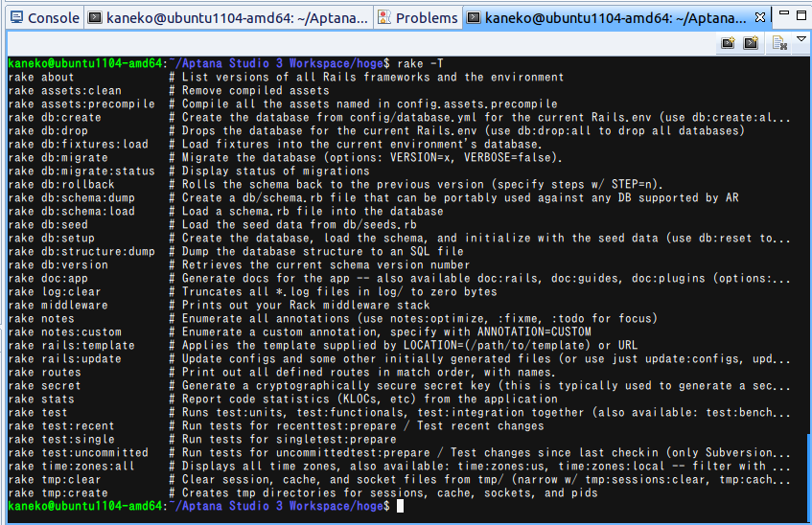Click the active terminal tab's icon

pos(474,18)
